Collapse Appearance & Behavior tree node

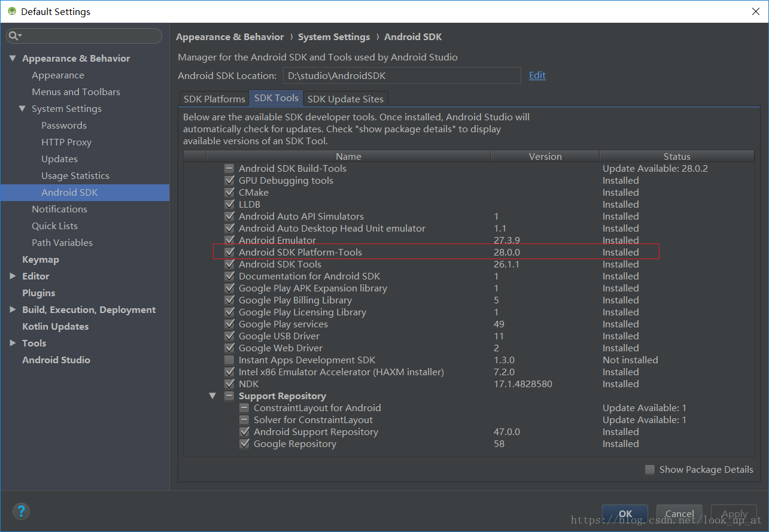[x=13, y=59]
